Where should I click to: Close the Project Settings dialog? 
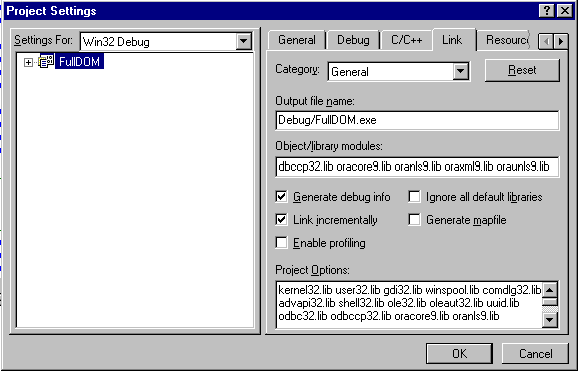coord(565,11)
